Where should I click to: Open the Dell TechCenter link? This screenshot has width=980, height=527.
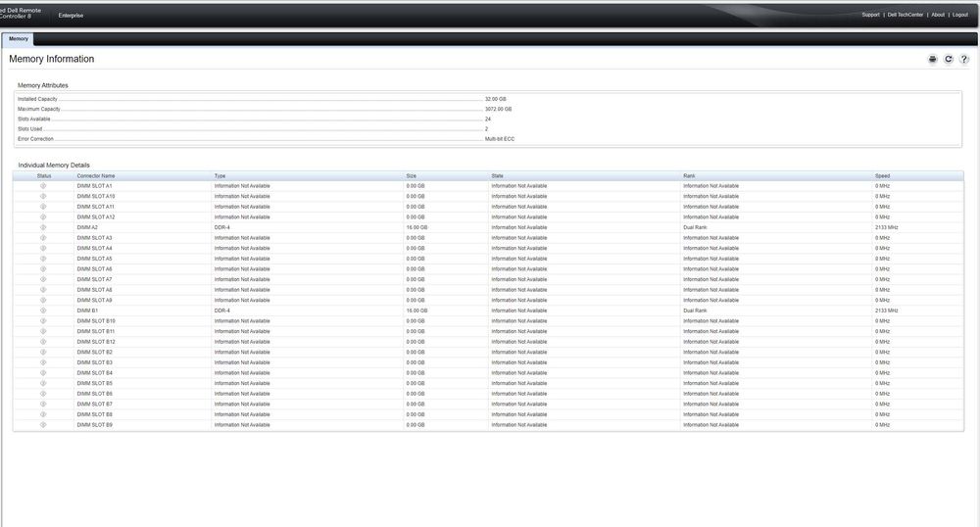pos(905,15)
